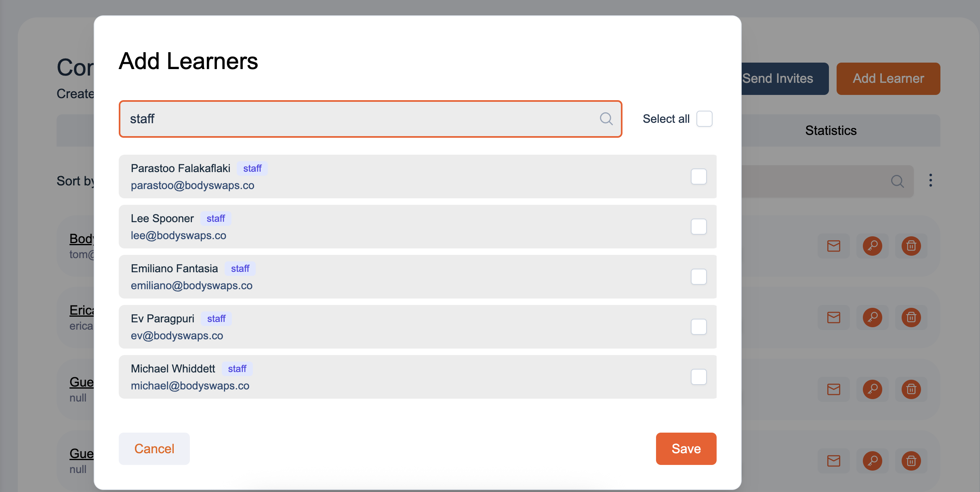Click the envelope icon in last learner row
This screenshot has width=980, height=492.
(x=833, y=461)
